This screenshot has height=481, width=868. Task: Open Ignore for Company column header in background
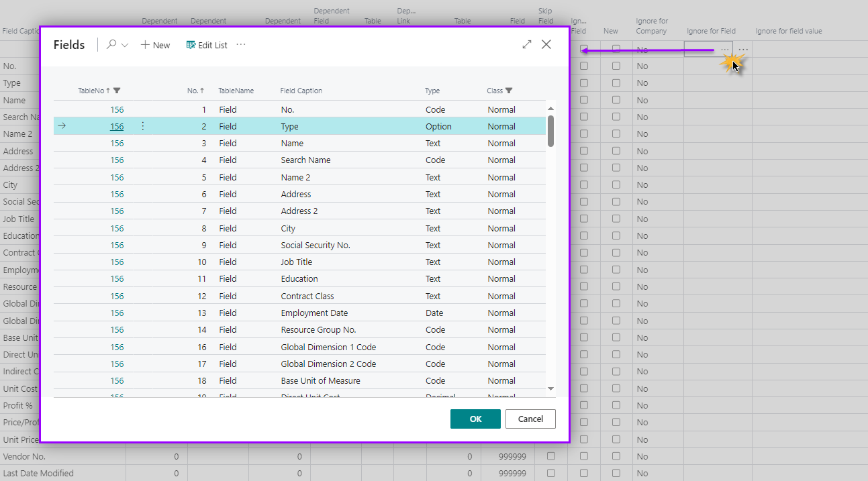pyautogui.click(x=651, y=26)
